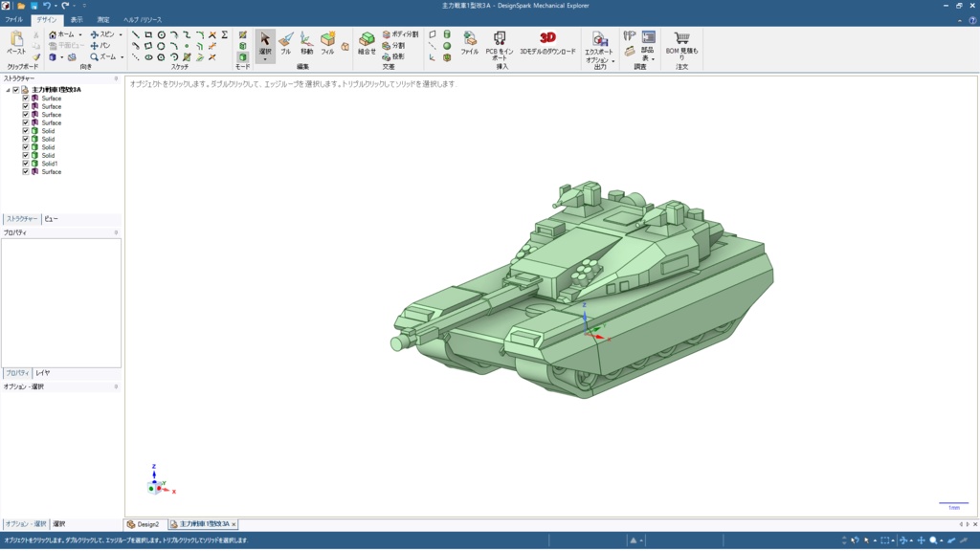Switch to the 測定 ribbon tab
The height and width of the screenshot is (551, 980).
(103, 20)
